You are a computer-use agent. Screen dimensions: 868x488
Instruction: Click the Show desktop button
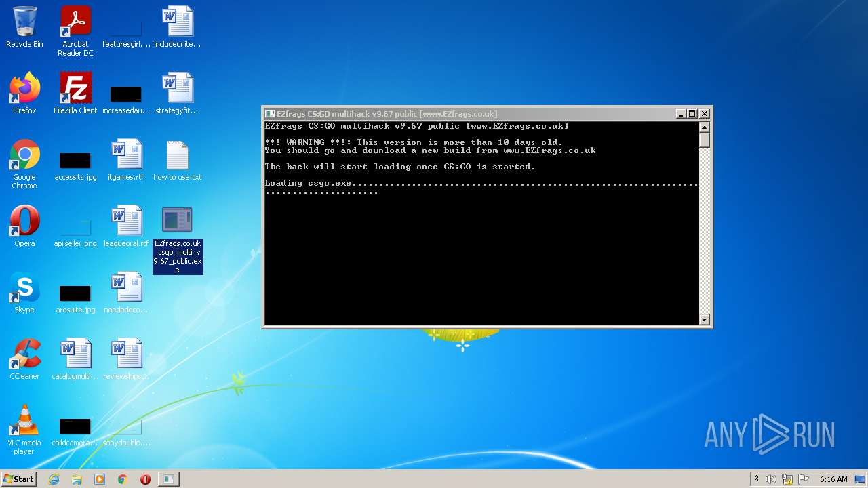[861, 479]
